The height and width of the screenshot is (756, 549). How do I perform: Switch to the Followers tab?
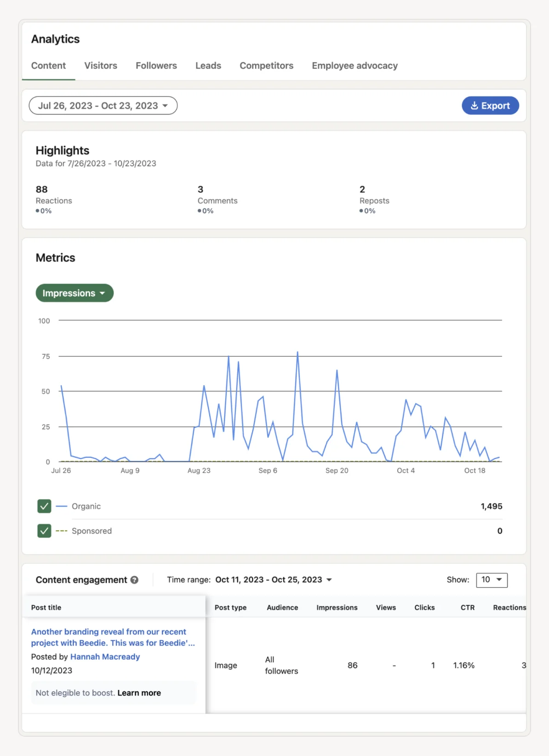(156, 66)
